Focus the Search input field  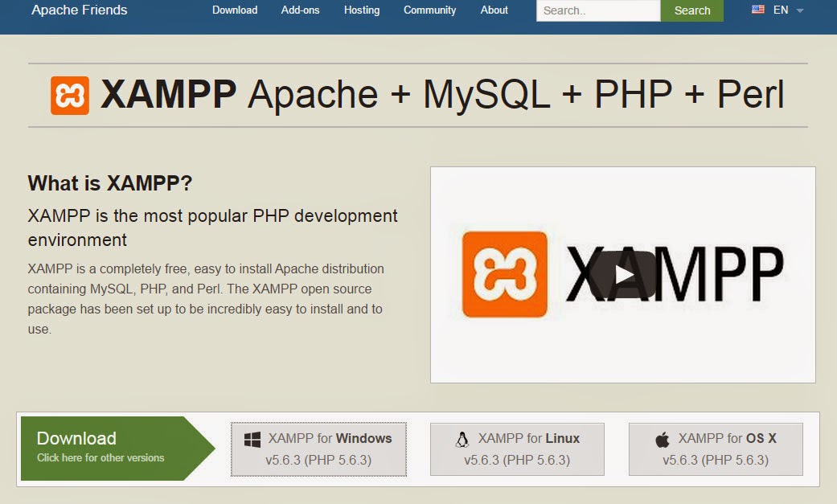point(598,10)
